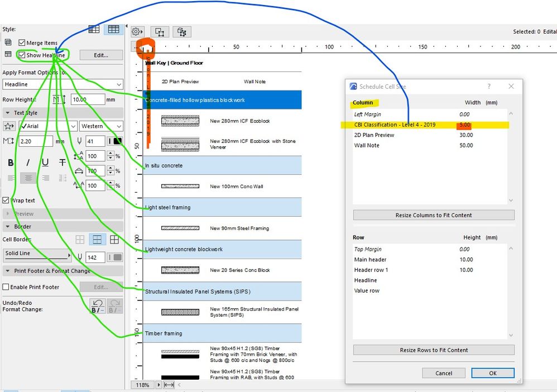
Task: Click the favorites star icon in Text Style
Action: point(9,126)
